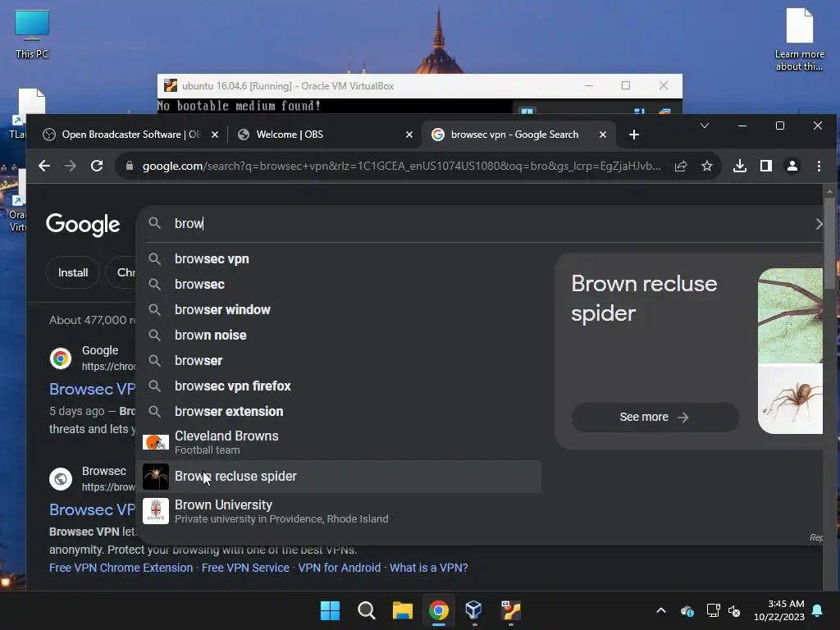Click Chrome's forward navigation arrow

[71, 166]
